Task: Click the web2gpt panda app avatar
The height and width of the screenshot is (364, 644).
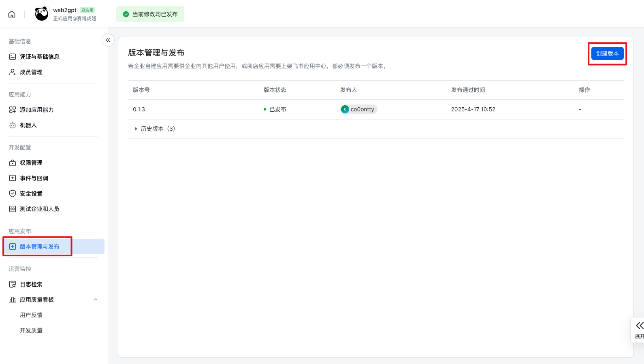Action: (41, 14)
